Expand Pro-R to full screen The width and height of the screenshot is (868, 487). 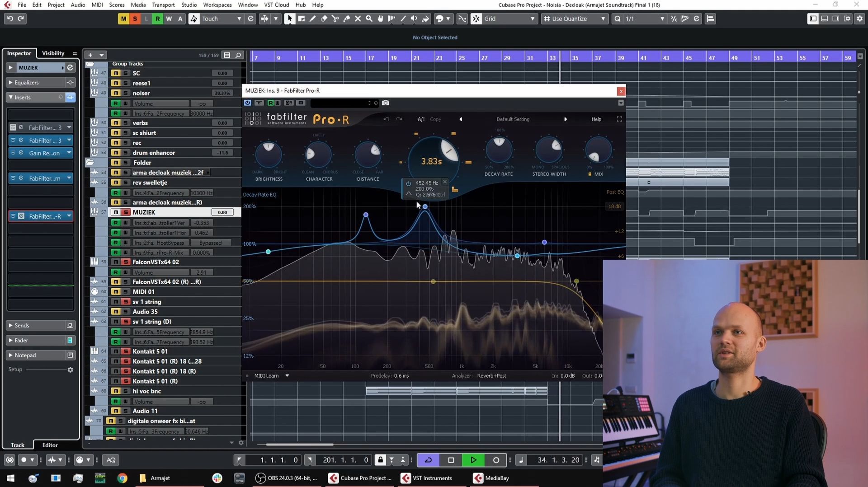[x=619, y=119]
